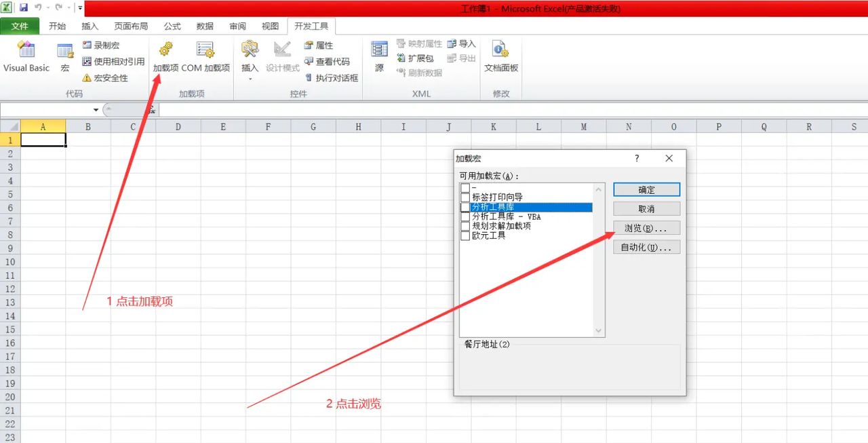
Task: Click 映射属性 map properties
Action: 419,43
